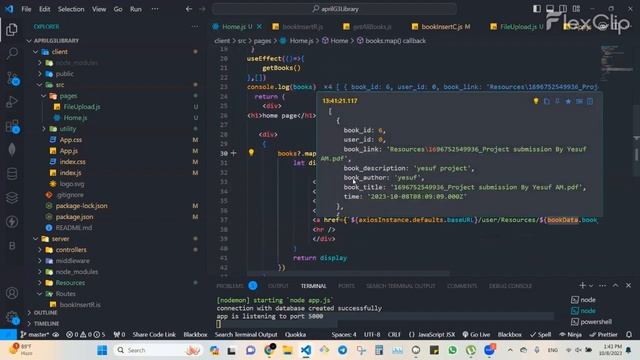Open Visual Studio Code in Windows taskbar
The image size is (640, 360).
[306, 350]
